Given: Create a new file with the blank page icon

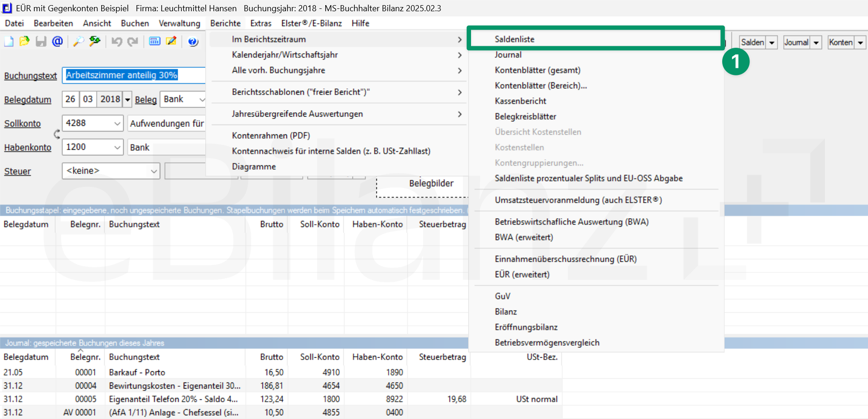Looking at the screenshot, I should point(9,42).
